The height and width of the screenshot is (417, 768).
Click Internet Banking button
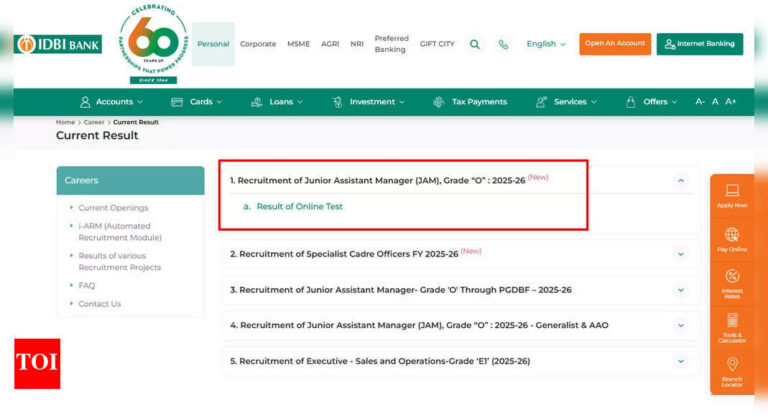[699, 44]
